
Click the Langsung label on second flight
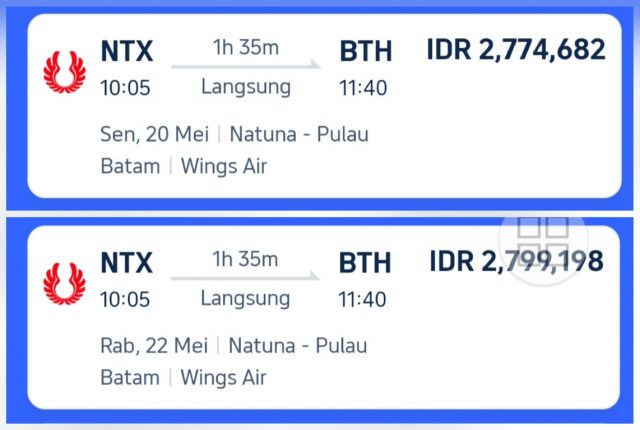tap(245, 299)
